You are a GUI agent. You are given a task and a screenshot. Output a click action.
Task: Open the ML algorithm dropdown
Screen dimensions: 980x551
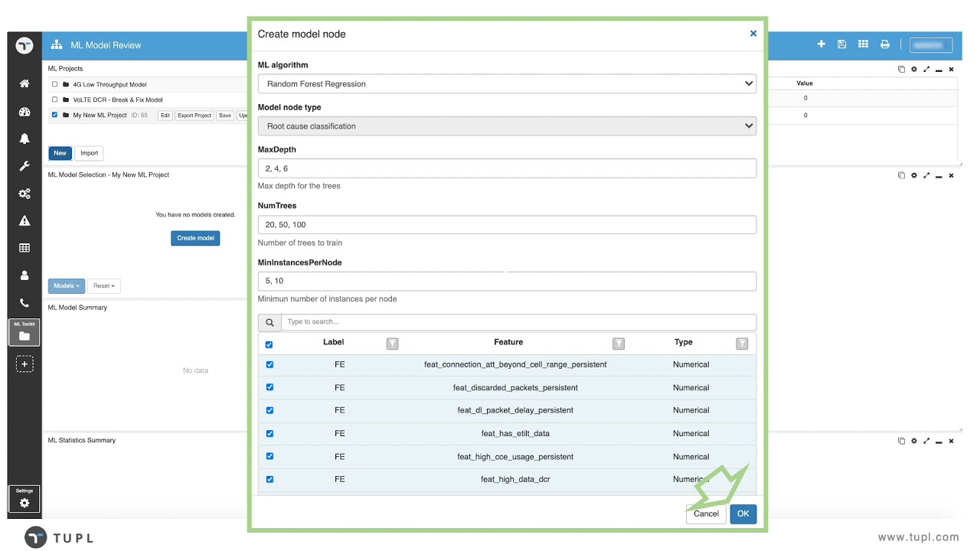click(507, 83)
